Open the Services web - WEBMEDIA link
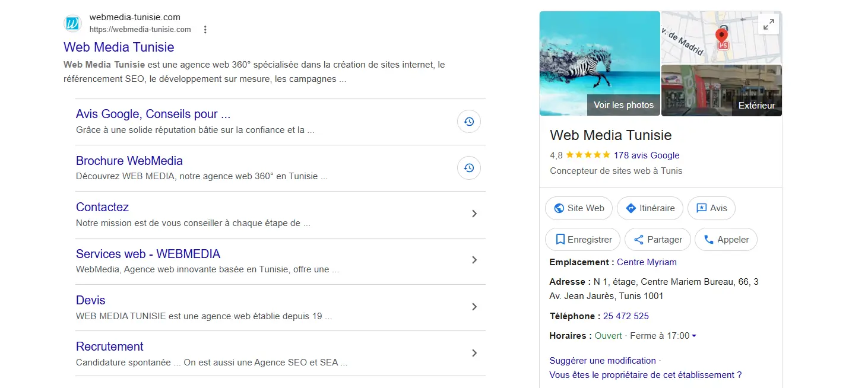The width and height of the screenshot is (868, 388). [x=148, y=254]
